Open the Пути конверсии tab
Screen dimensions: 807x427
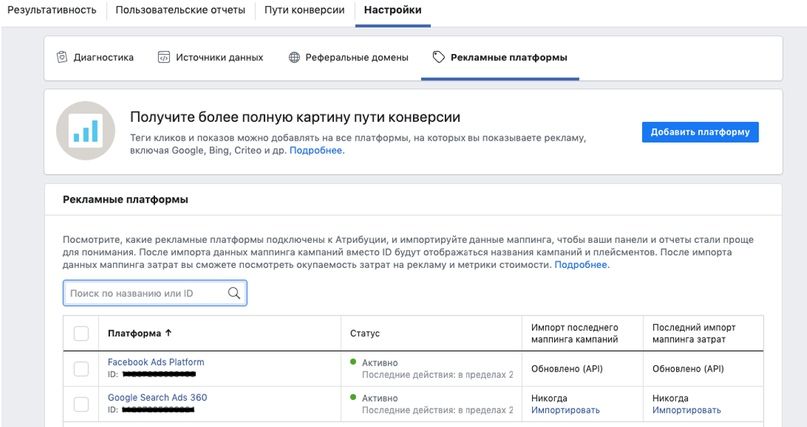(x=304, y=10)
